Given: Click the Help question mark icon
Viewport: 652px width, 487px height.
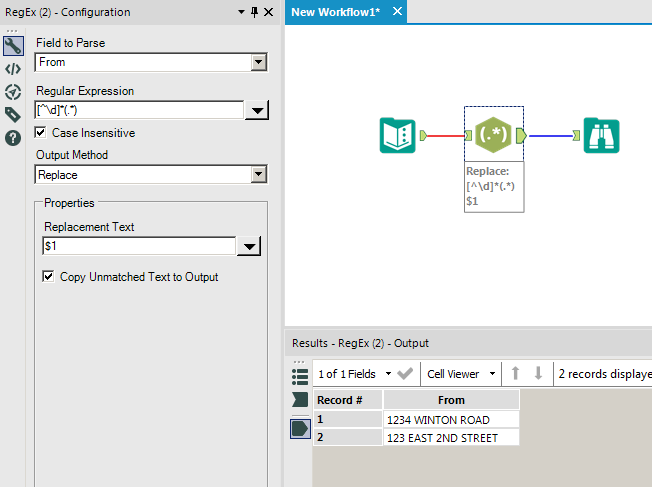Looking at the screenshot, I should 13,138.
